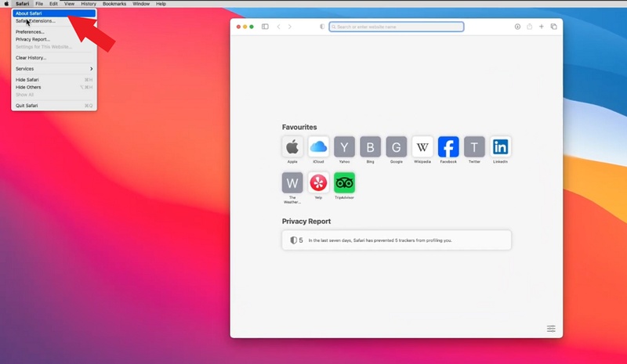Open the View menu
Screen dimensions: 627x364
[x=69, y=4]
